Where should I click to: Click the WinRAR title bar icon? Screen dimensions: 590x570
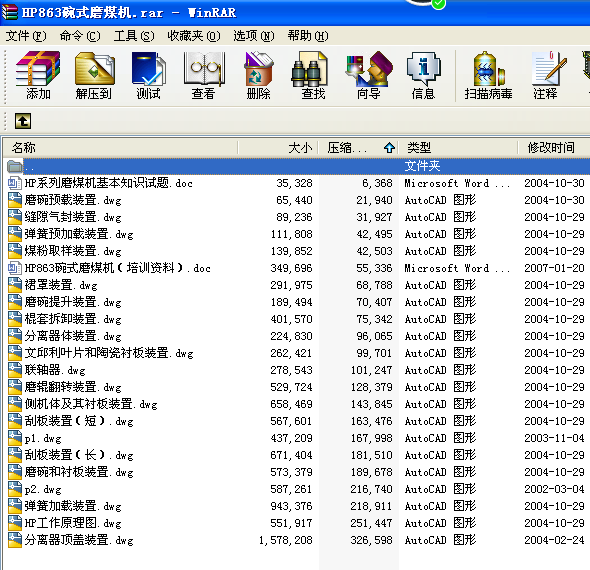click(9, 12)
